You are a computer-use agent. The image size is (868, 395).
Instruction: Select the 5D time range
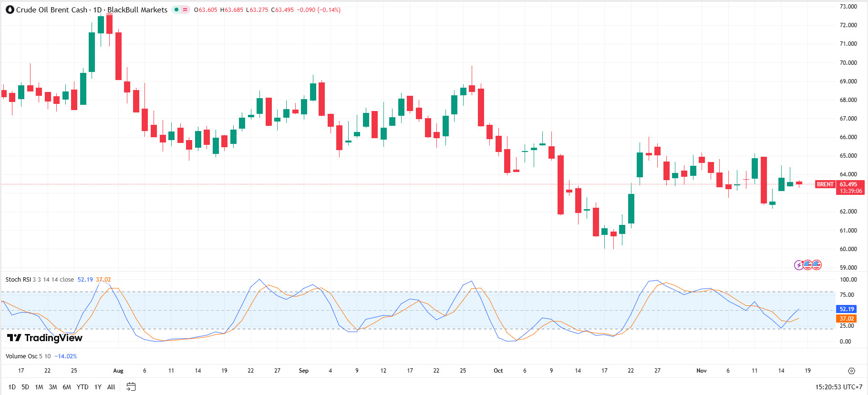25,387
